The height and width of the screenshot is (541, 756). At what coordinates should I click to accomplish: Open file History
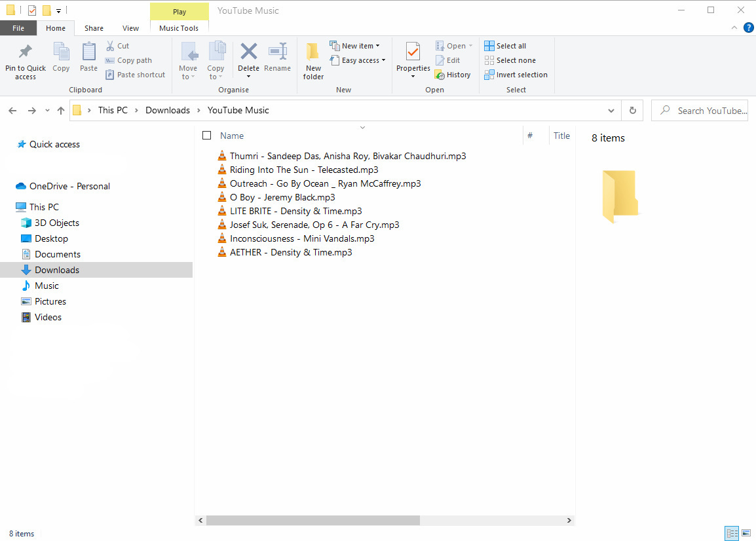[x=453, y=75]
